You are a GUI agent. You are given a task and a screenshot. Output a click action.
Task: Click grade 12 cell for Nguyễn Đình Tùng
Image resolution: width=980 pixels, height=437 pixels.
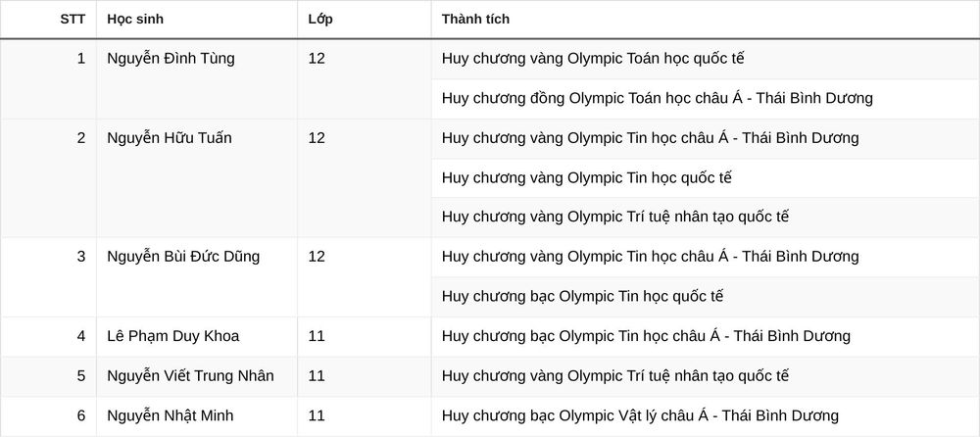pyautogui.click(x=317, y=59)
